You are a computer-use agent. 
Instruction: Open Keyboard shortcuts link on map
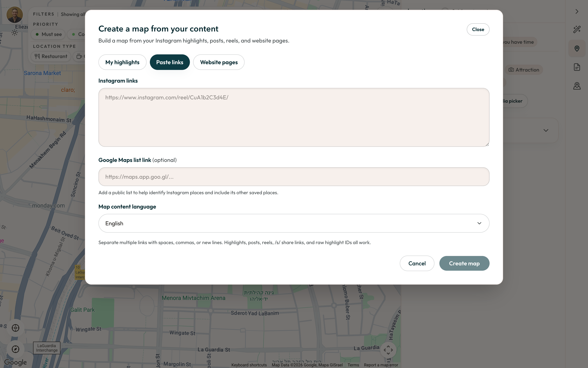click(x=249, y=365)
